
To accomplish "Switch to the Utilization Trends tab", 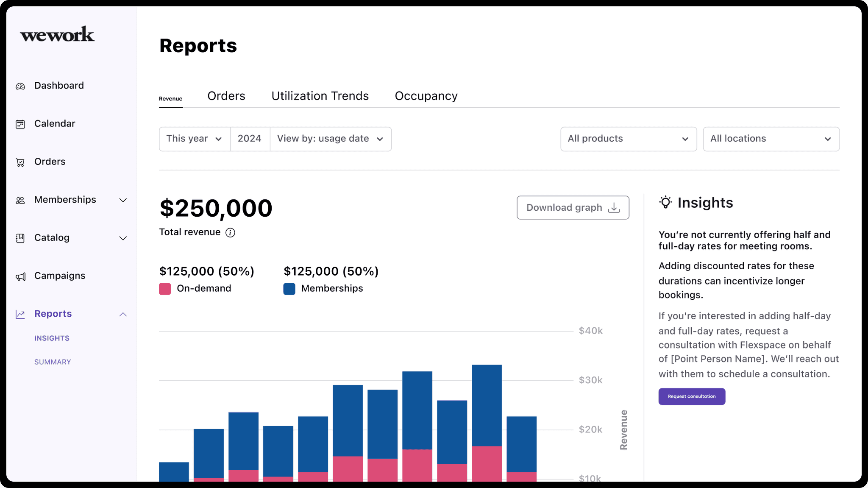I will [x=320, y=96].
